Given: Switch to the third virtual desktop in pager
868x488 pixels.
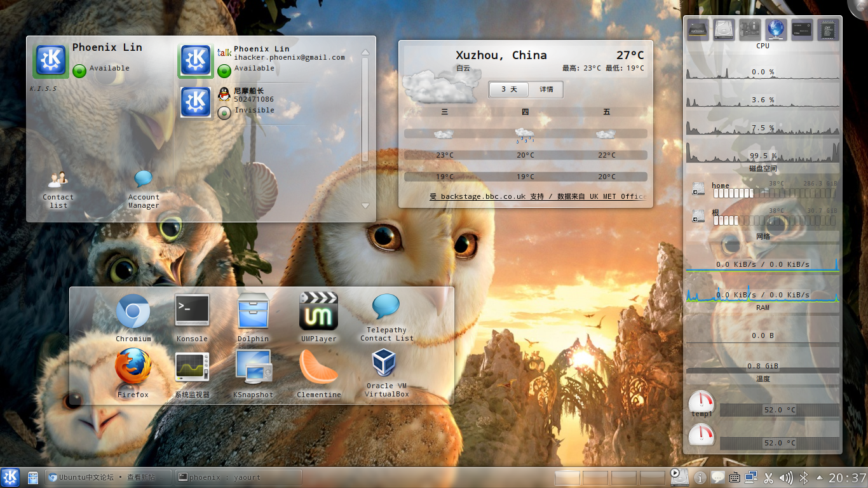Looking at the screenshot, I should 624,478.
